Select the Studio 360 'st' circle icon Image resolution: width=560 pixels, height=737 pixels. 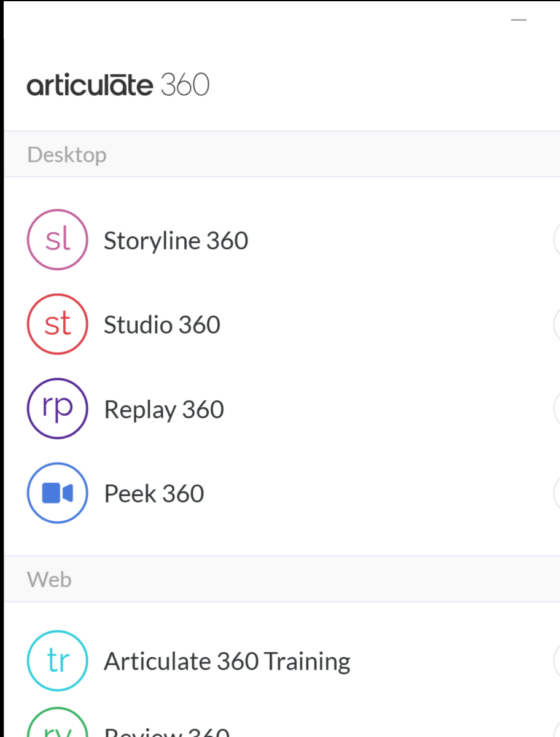58,324
